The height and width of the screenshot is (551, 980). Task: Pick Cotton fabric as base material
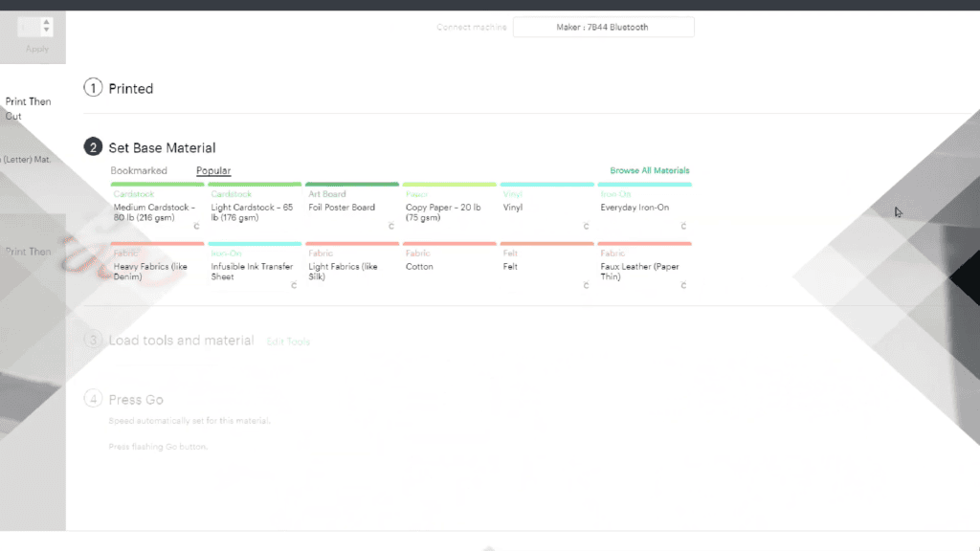(450, 266)
